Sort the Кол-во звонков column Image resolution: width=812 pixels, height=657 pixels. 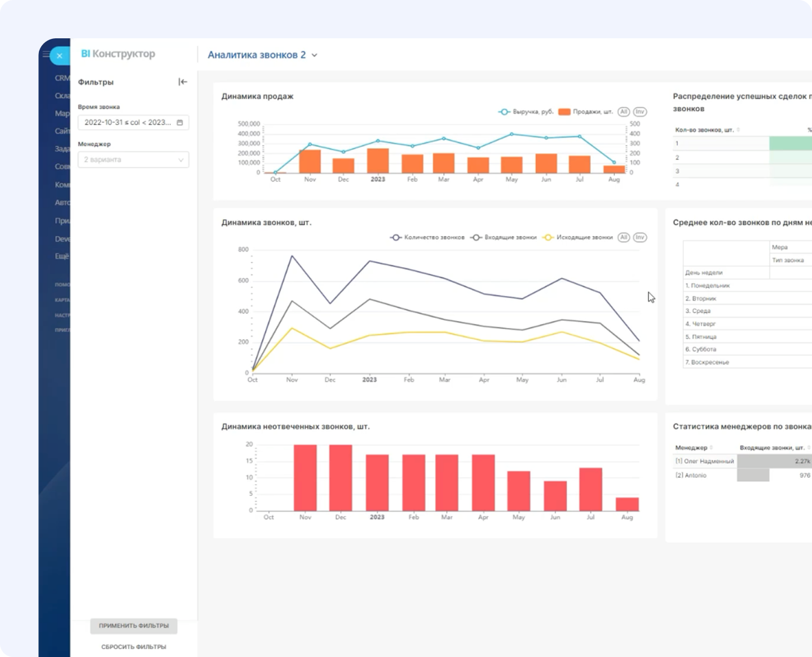pyautogui.click(x=738, y=130)
